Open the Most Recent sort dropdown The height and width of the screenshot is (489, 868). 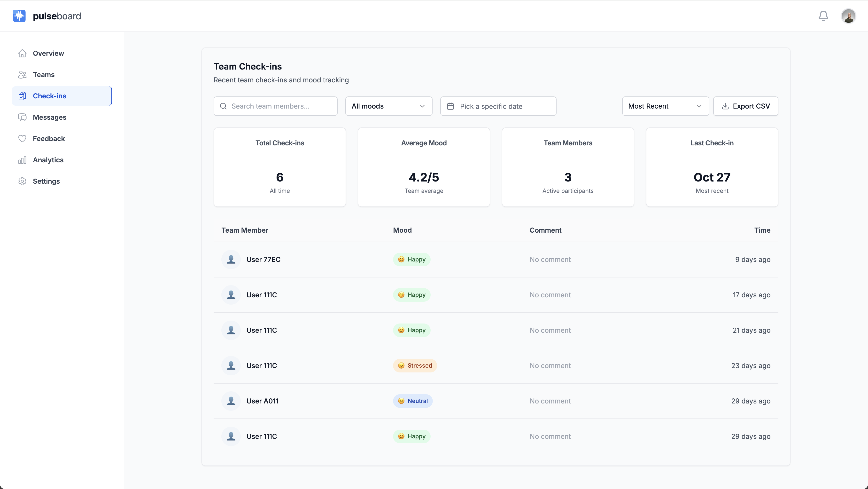(x=665, y=106)
